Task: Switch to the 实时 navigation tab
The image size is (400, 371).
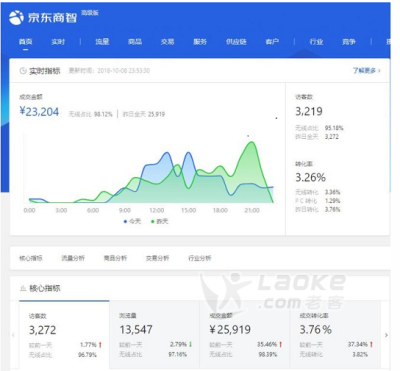Action: (58, 42)
